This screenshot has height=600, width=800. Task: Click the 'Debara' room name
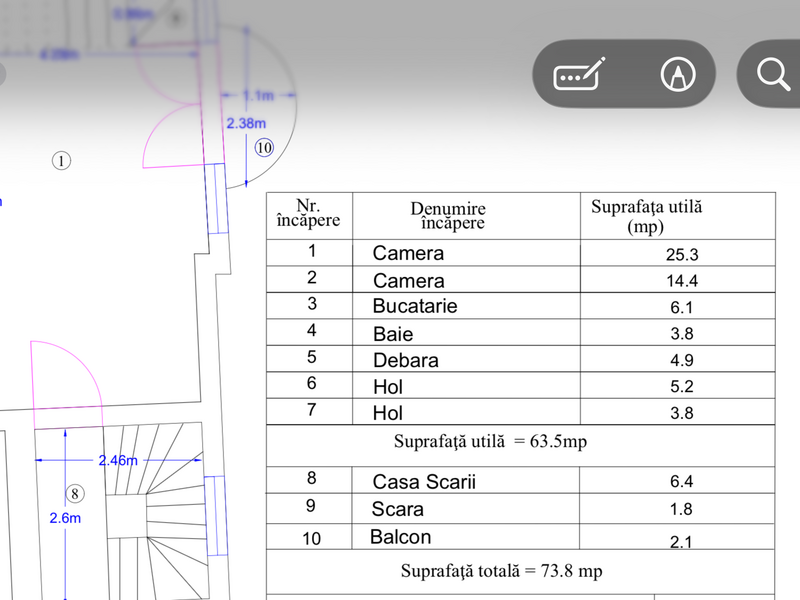click(x=406, y=361)
